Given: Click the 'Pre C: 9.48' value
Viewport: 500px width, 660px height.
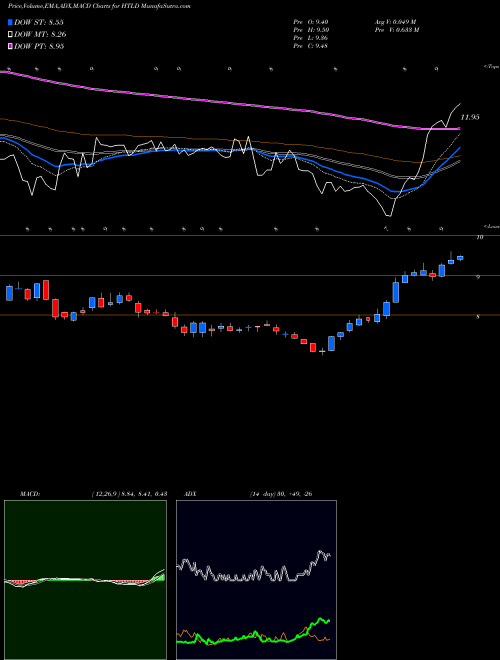Looking at the screenshot, I should tap(311, 46).
